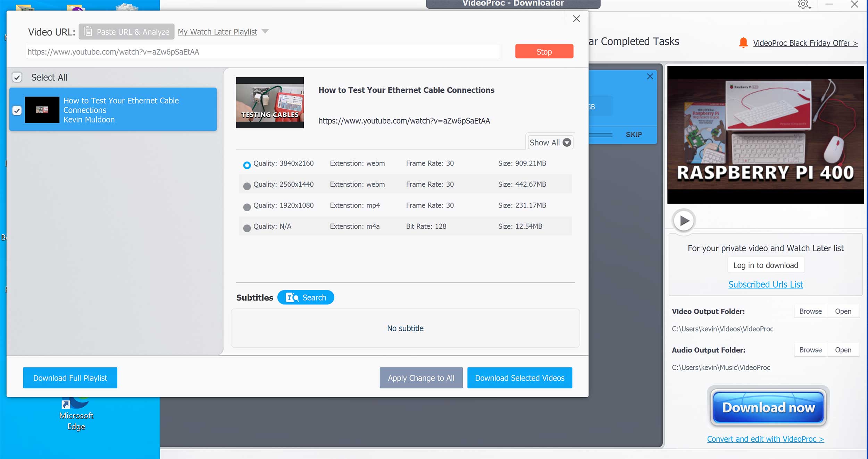Browse for Audio Output Folder
Screen dimensions: 868x459
[810, 350]
